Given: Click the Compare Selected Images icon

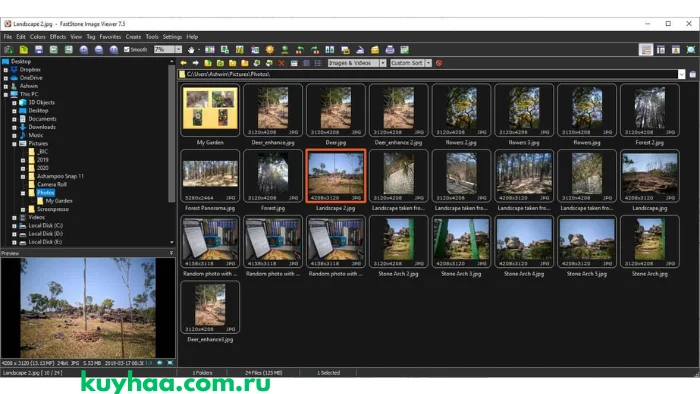Looking at the screenshot, I should coord(330,50).
